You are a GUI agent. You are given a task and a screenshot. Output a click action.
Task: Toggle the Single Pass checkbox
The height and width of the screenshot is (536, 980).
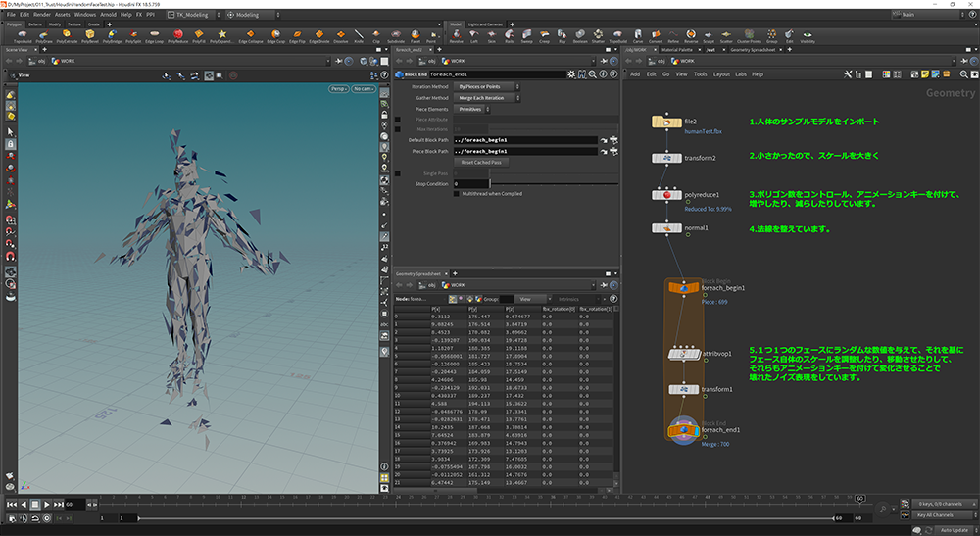(x=396, y=172)
